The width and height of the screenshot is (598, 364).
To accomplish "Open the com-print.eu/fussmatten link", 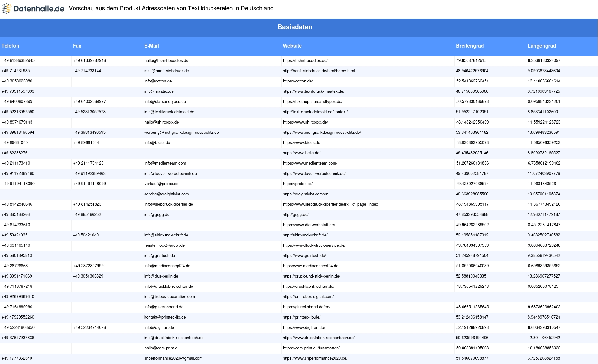I will 311,348.
